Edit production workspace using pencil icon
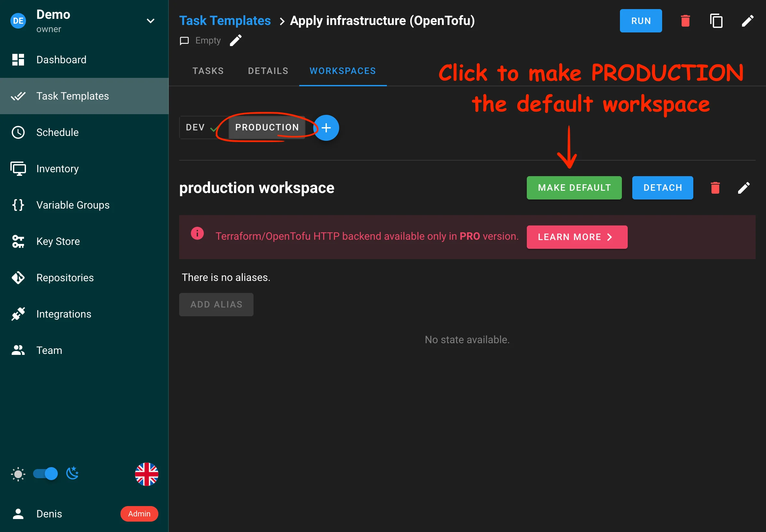The width and height of the screenshot is (766, 532). point(743,188)
